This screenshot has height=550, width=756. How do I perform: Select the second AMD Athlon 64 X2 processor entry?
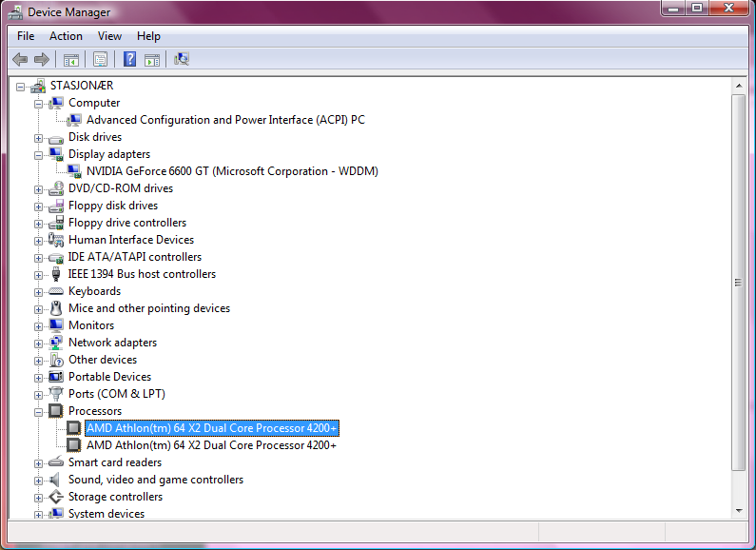(211, 445)
